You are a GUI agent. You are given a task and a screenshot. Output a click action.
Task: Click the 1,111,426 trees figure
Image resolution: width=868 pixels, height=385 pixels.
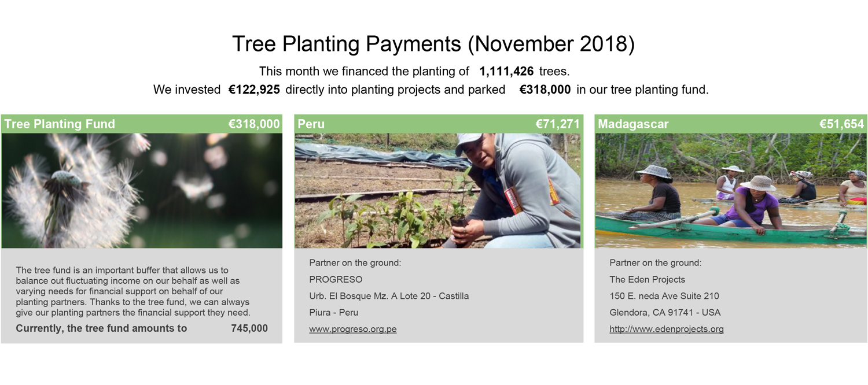click(506, 71)
